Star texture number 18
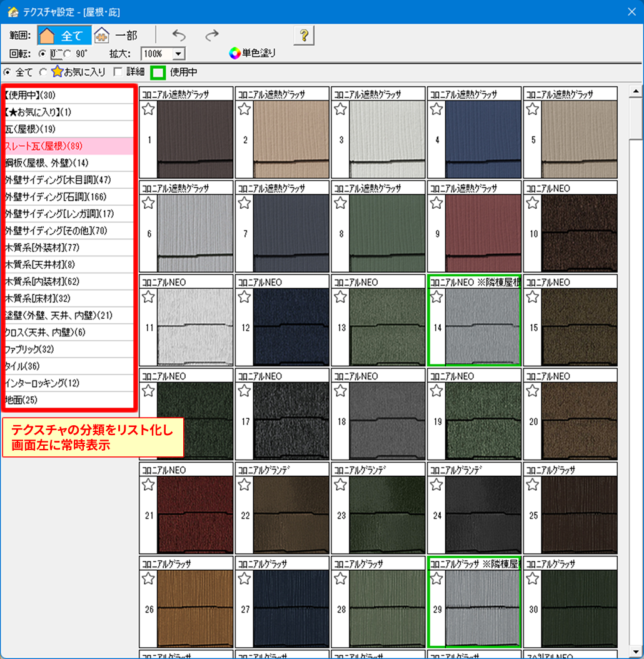Screen dimensions: 644x659 click(x=341, y=391)
